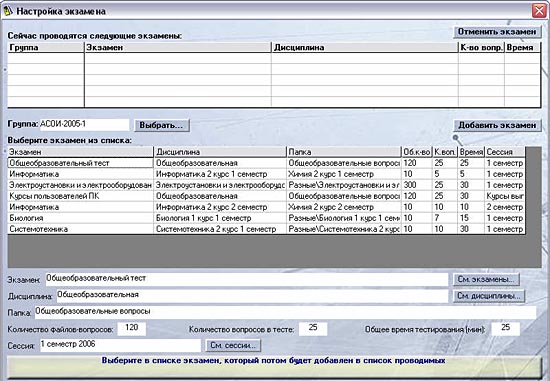Click the Сессия field 1 семестр 2006
550x381 pixels.
(x=120, y=345)
